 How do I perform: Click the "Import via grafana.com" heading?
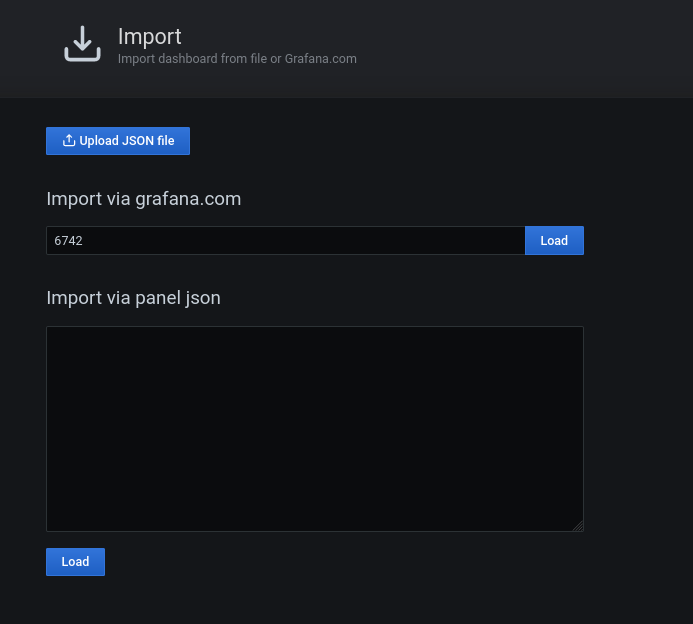click(143, 198)
